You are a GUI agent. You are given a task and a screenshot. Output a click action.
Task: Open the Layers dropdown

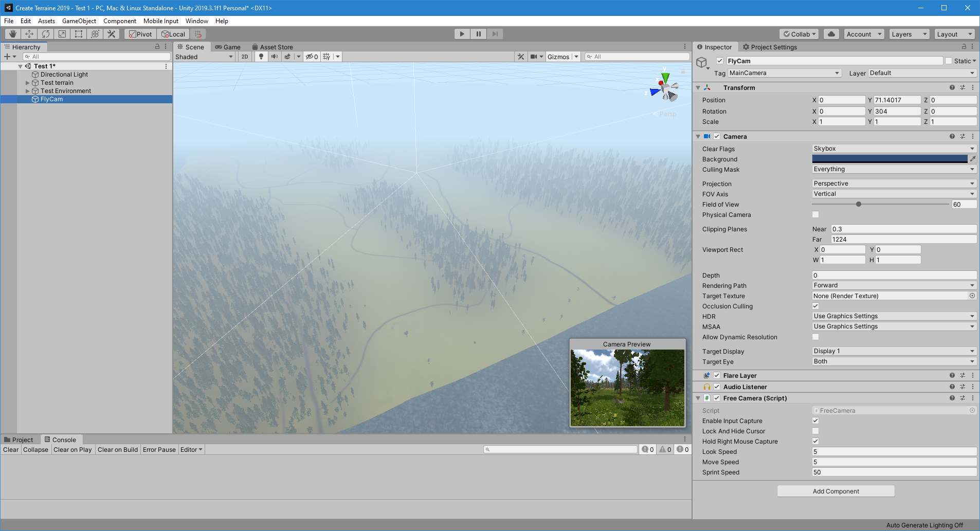pyautogui.click(x=909, y=34)
